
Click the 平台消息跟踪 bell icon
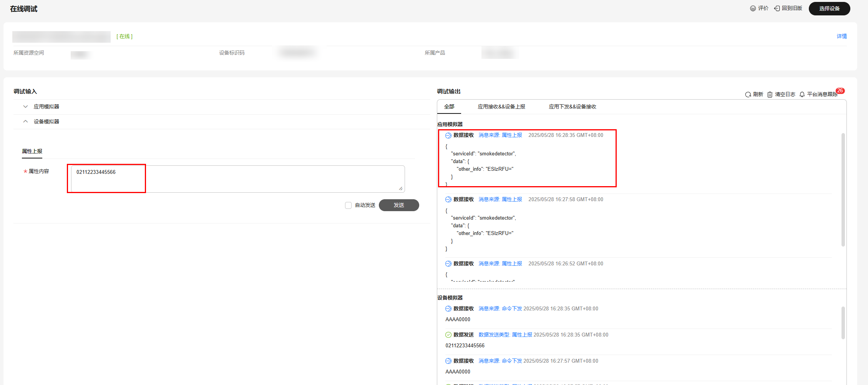(x=802, y=95)
